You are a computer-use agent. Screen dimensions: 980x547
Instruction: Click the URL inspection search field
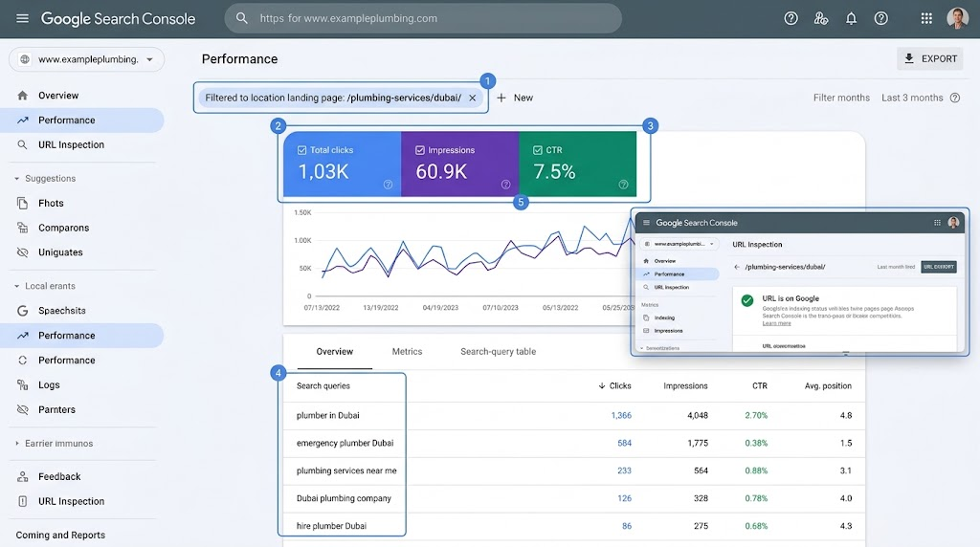pos(423,18)
